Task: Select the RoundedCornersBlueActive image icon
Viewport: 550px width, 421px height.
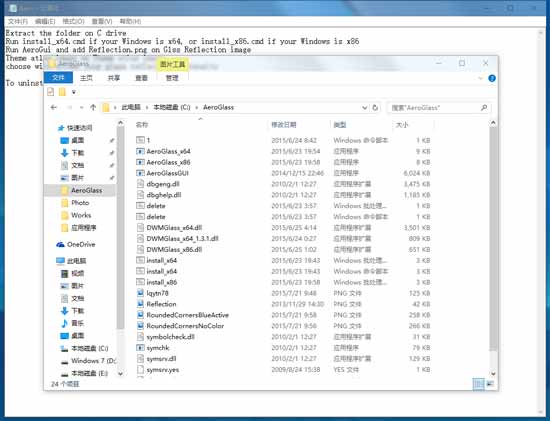Action: 140,315
